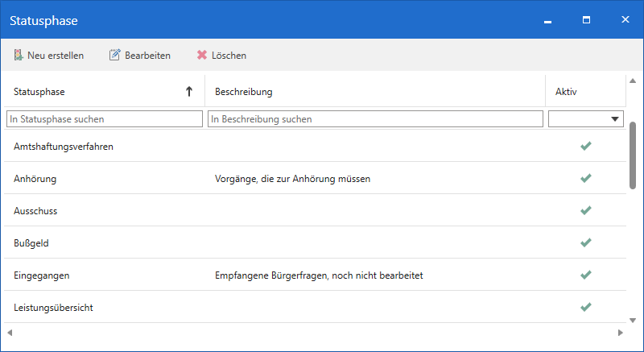Screen dimensions: 644x352
Task: Toggle Aktiv checkmark for Anhörung row
Action: pos(586,178)
